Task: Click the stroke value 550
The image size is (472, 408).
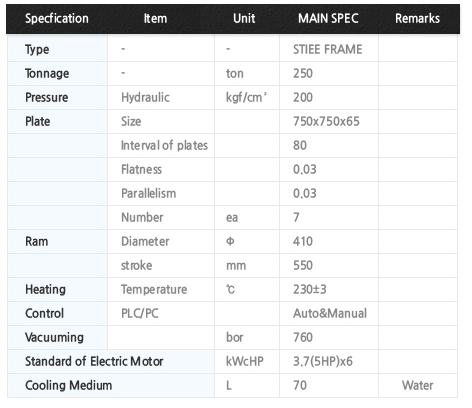Action: tap(303, 265)
